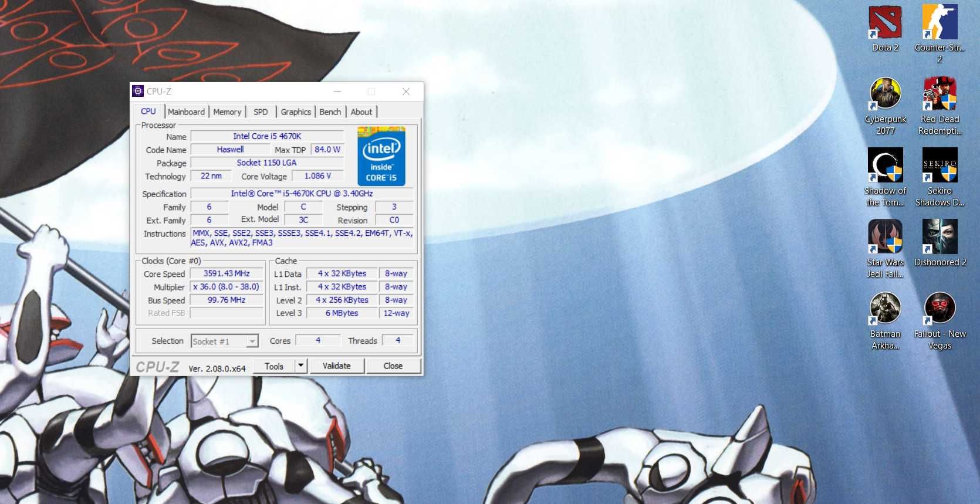Close CPU-Z with the title bar X
This screenshot has height=504, width=980.
(406, 92)
